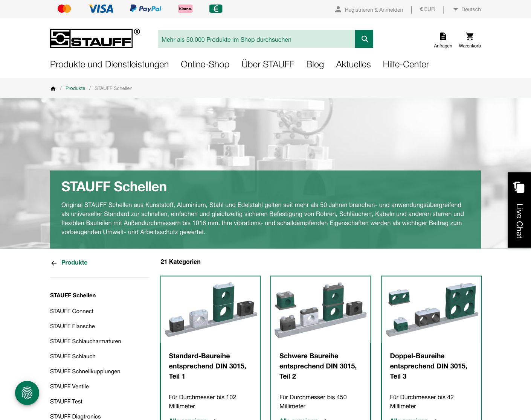Screen dimensions: 531x420
Task: Open the Warenkorb shopping cart
Action: 470,40
